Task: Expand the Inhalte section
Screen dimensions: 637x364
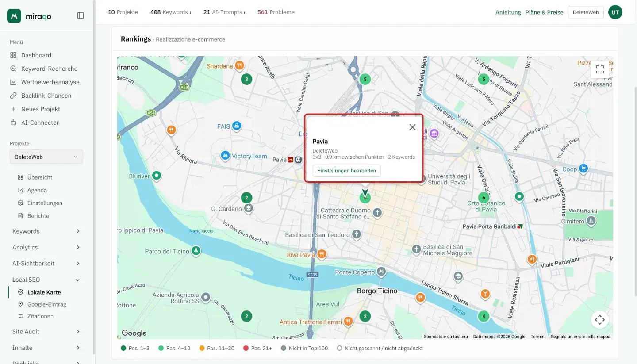Action: 46,348
